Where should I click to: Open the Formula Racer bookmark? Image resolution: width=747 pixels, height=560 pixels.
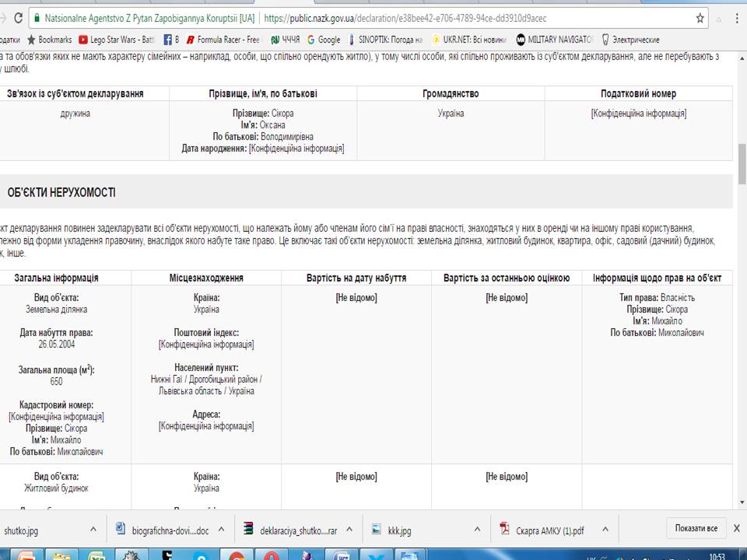[x=223, y=40]
